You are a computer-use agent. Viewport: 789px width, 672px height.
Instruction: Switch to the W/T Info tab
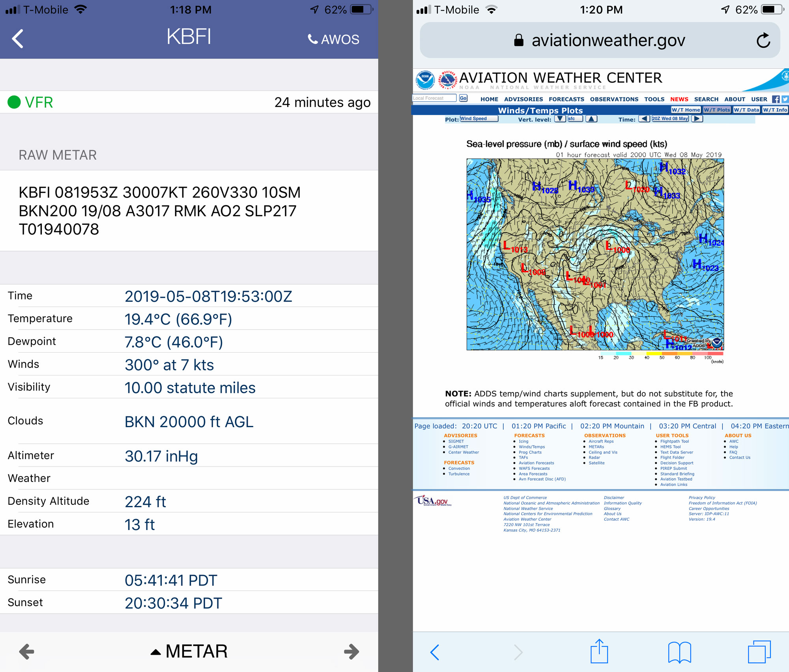coord(775,110)
